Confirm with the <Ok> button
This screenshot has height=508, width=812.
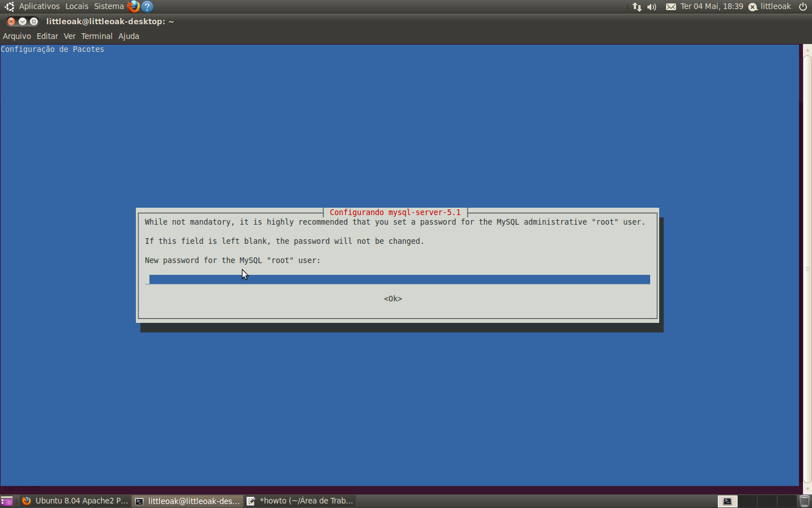pos(393,299)
